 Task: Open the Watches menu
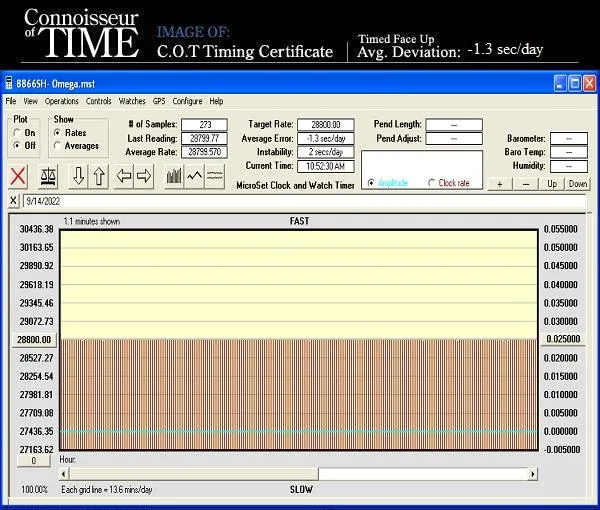[x=132, y=101]
